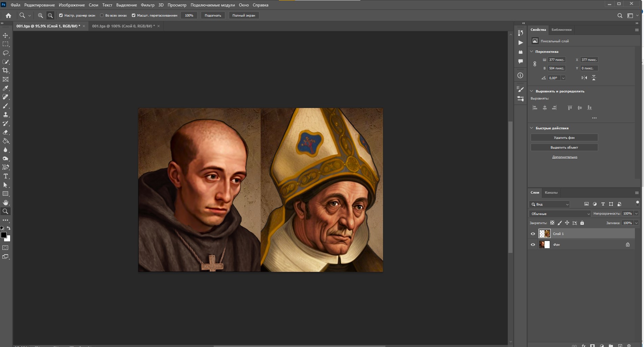Image resolution: width=644 pixels, height=347 pixels.
Task: Toggle width-height link in Properties
Action: coord(535,64)
